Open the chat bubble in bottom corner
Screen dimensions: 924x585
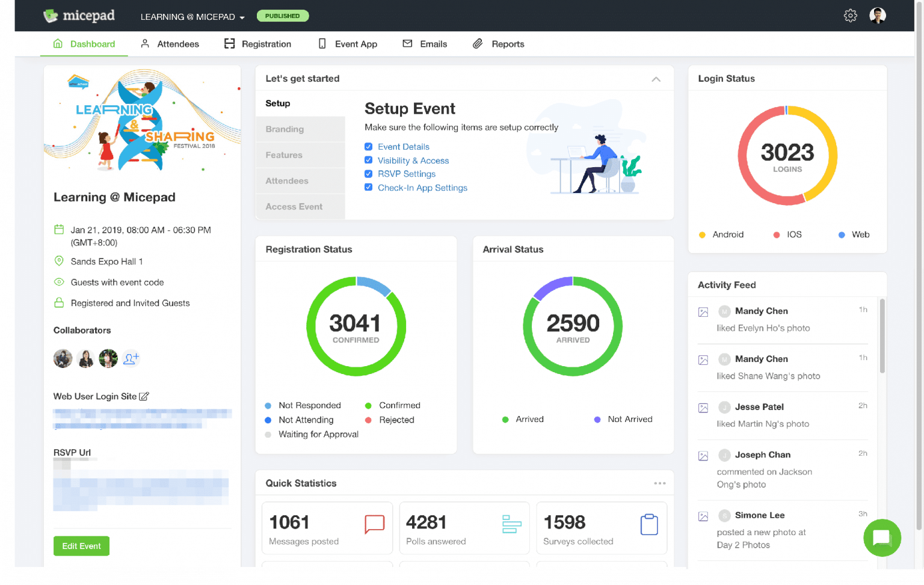(x=882, y=538)
